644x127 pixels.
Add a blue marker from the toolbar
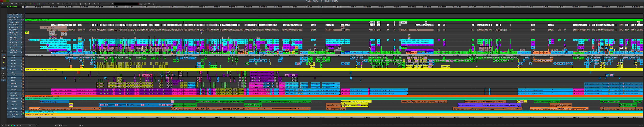coord(44,4)
